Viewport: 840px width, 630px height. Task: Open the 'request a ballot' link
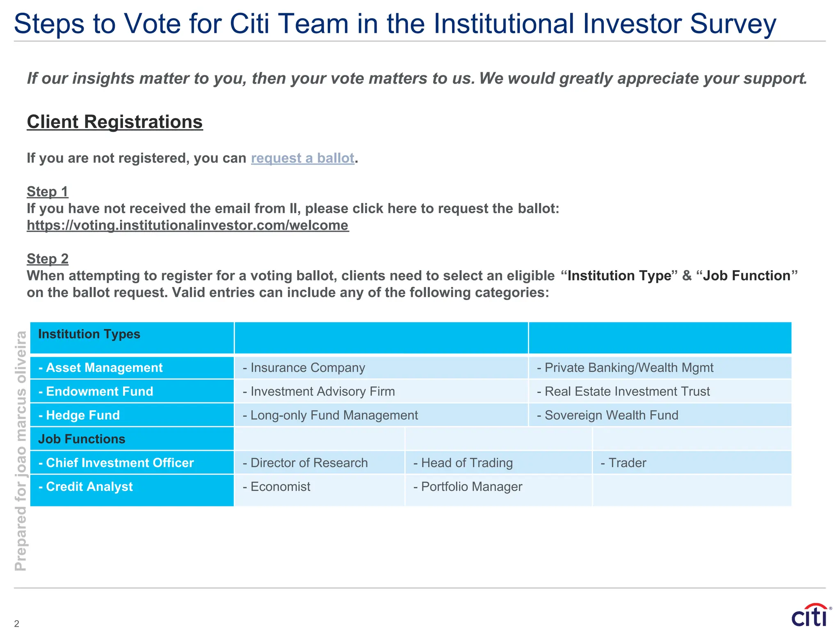[x=303, y=158]
